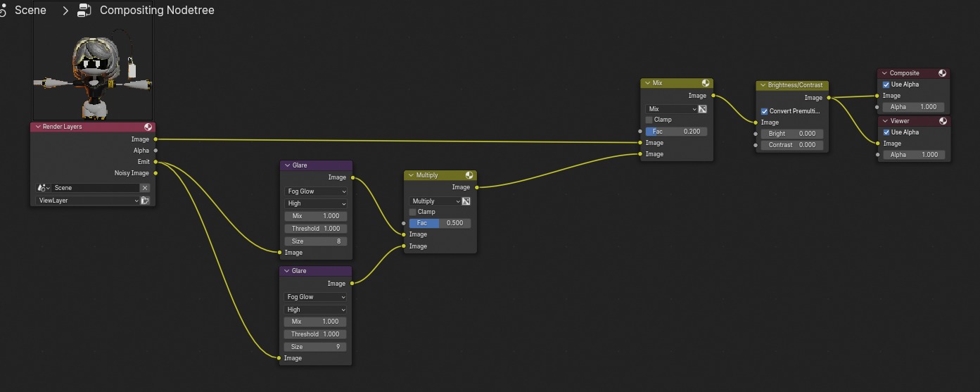The width and height of the screenshot is (980, 392).
Task: Click Scene in the breadcrumb
Action: pos(30,10)
